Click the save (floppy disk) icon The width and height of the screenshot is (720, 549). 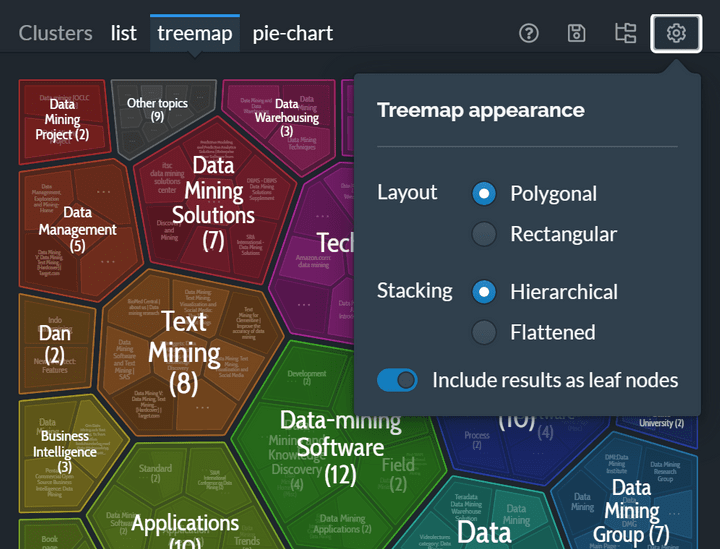point(576,34)
